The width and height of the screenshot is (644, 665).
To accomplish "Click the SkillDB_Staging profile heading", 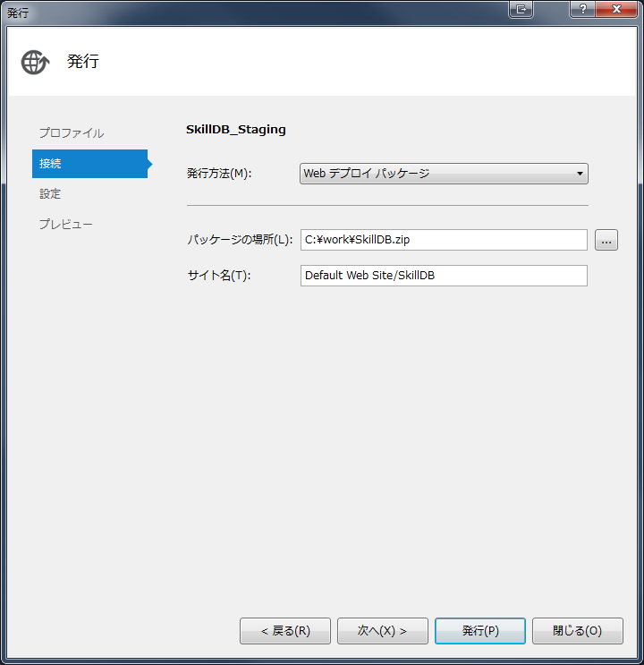I will tap(236, 130).
